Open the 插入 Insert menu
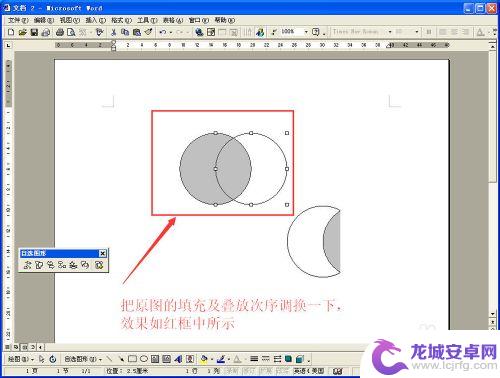Viewport: 500px width, 378px height. (95, 20)
